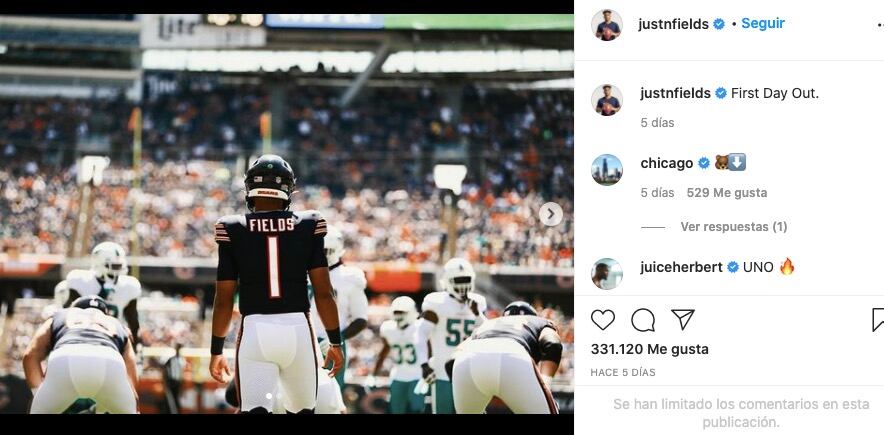
Task: Open justnfields username in the caption
Action: click(x=675, y=94)
